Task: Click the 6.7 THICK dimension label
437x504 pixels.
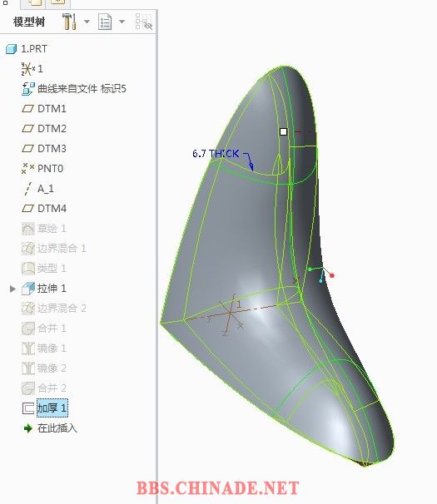Action: tap(216, 153)
